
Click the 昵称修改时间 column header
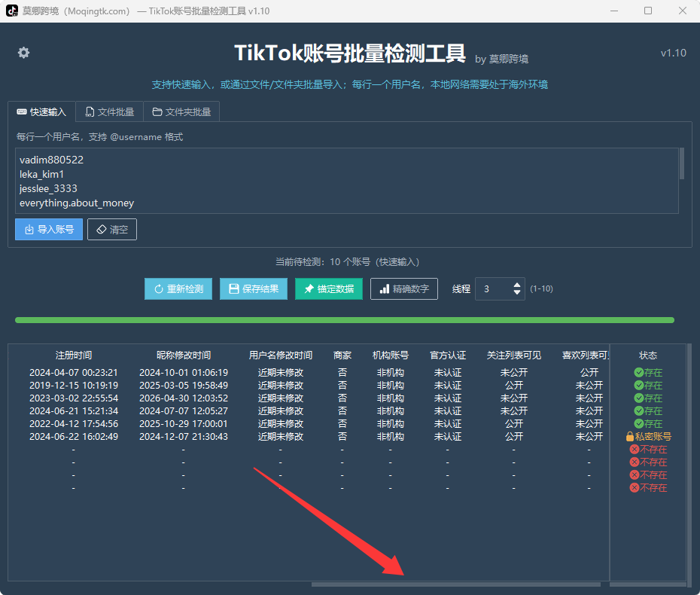[x=184, y=355]
